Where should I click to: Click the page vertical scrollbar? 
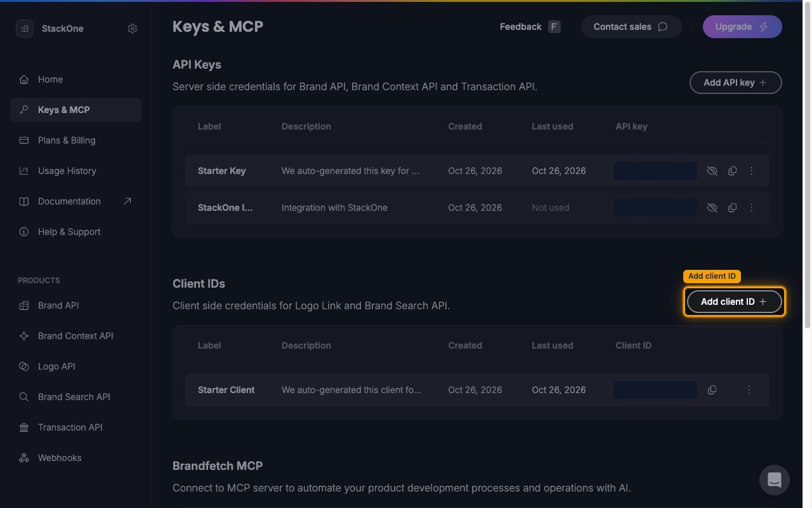[x=807, y=165]
